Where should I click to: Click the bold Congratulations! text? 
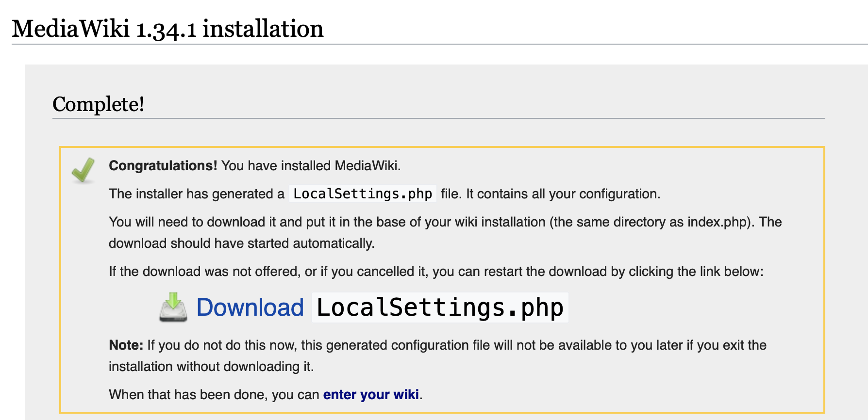pyautogui.click(x=163, y=165)
